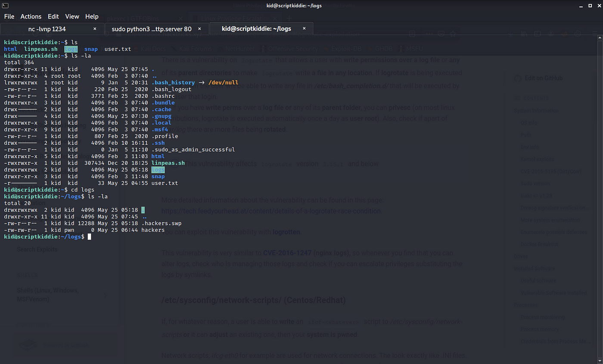Click the '.bash_logout' file name
Screen dimensions: 603x364
(x=171, y=89)
